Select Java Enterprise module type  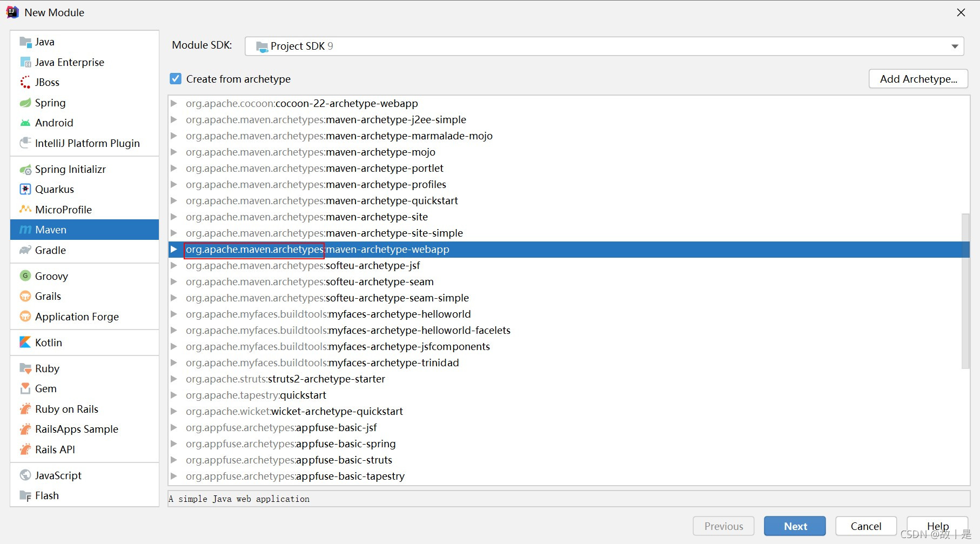point(84,62)
